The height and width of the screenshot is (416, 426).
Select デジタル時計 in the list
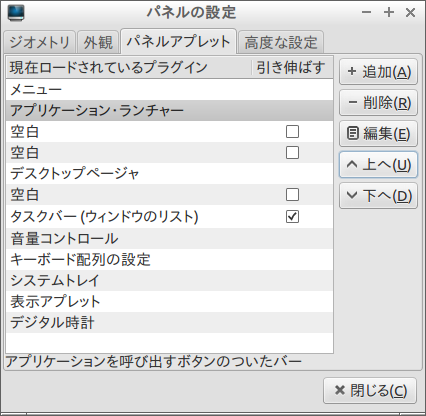pos(169,322)
